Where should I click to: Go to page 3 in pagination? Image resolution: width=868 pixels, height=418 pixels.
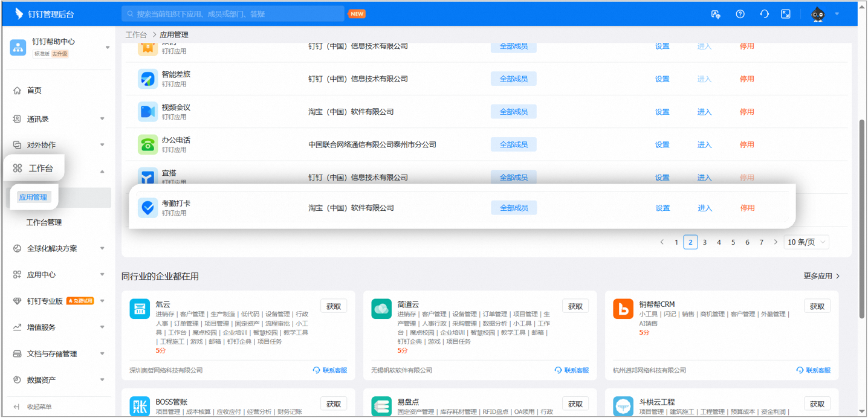pyautogui.click(x=705, y=242)
